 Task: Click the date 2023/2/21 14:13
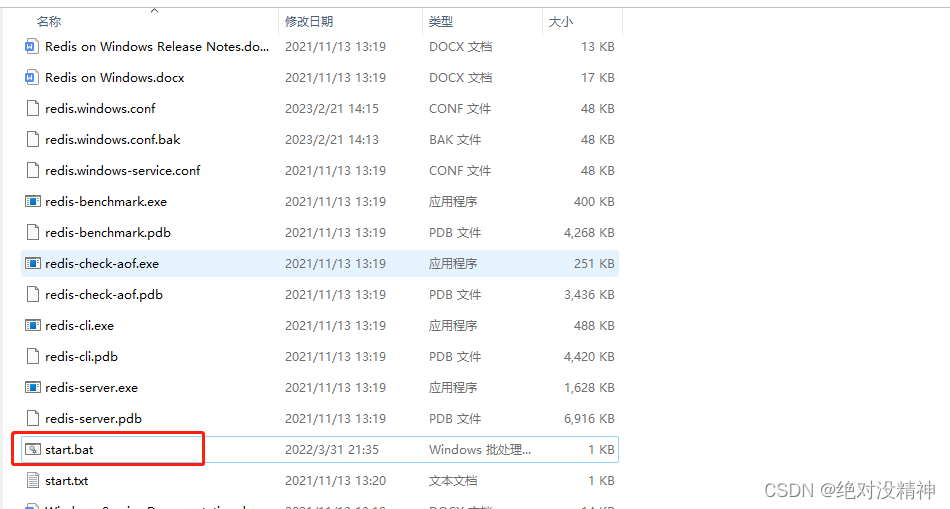pos(331,139)
